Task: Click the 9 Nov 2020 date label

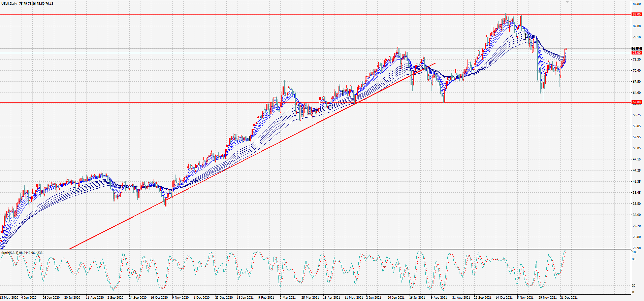Action: point(181,298)
